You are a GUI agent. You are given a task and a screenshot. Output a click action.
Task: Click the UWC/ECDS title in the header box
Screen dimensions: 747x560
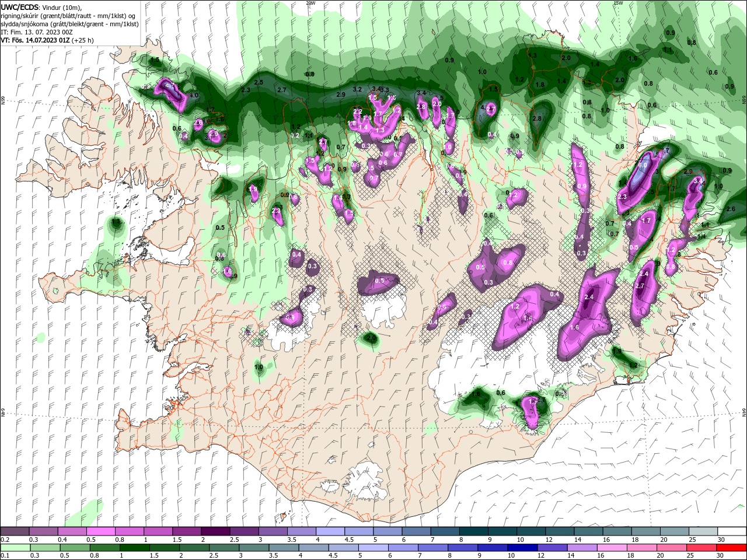coord(20,7)
